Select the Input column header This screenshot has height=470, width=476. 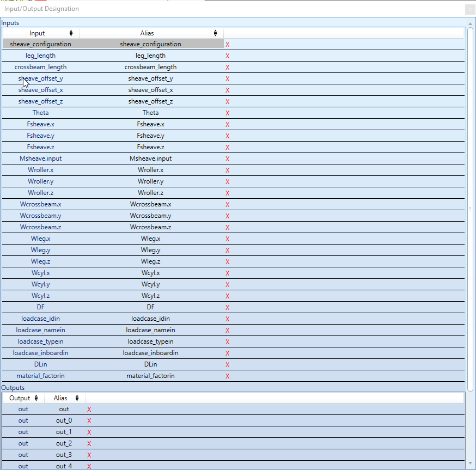[x=37, y=33]
